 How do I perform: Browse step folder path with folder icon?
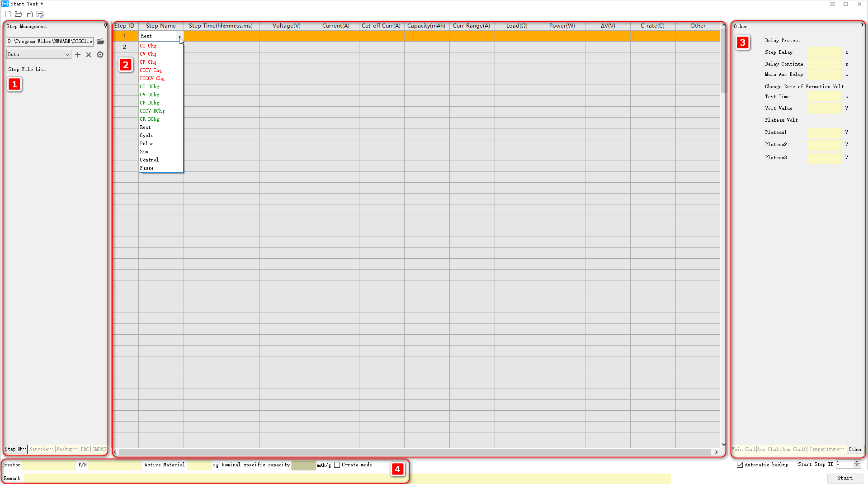click(101, 42)
